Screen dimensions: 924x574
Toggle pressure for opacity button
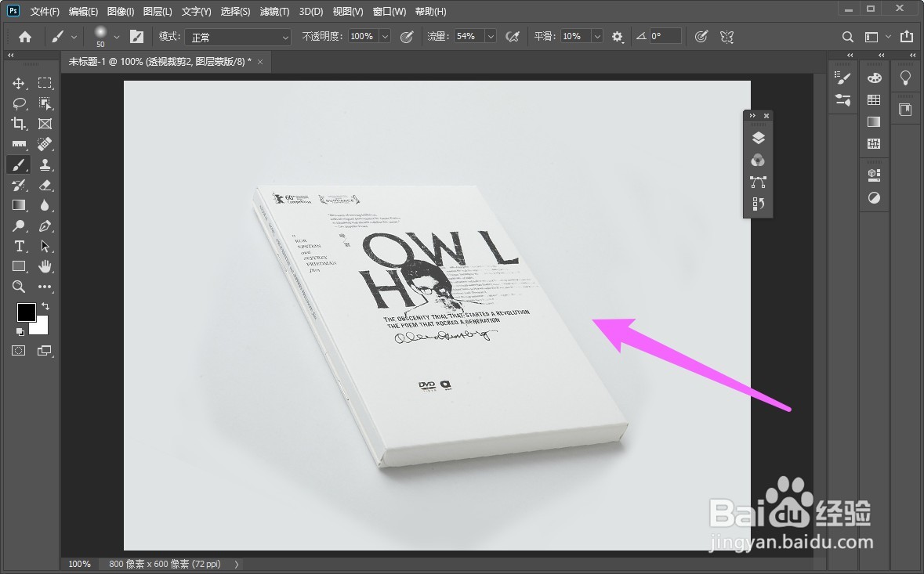[x=407, y=37]
